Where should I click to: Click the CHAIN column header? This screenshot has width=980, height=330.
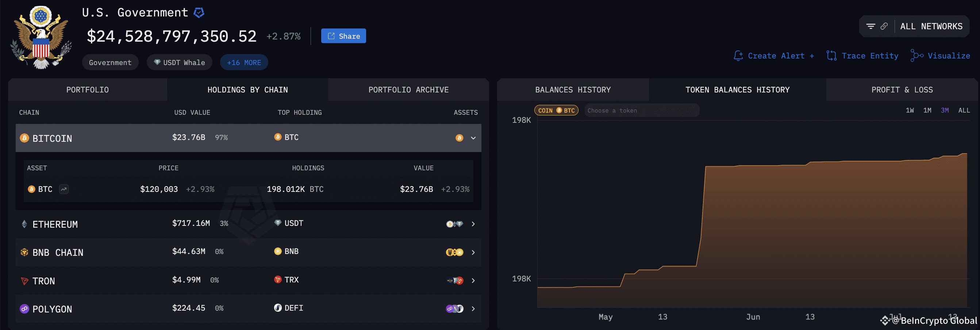(29, 113)
